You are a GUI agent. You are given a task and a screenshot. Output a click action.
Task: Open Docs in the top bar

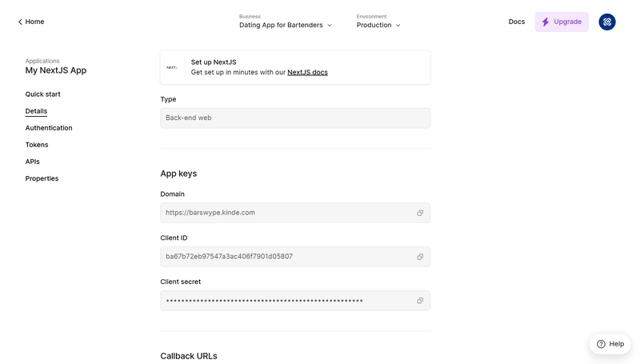516,22
